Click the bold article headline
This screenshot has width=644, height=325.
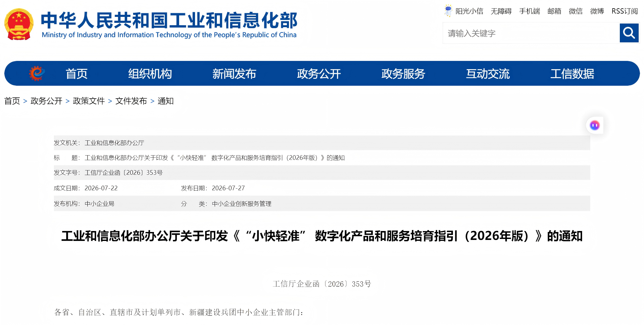coord(322,236)
